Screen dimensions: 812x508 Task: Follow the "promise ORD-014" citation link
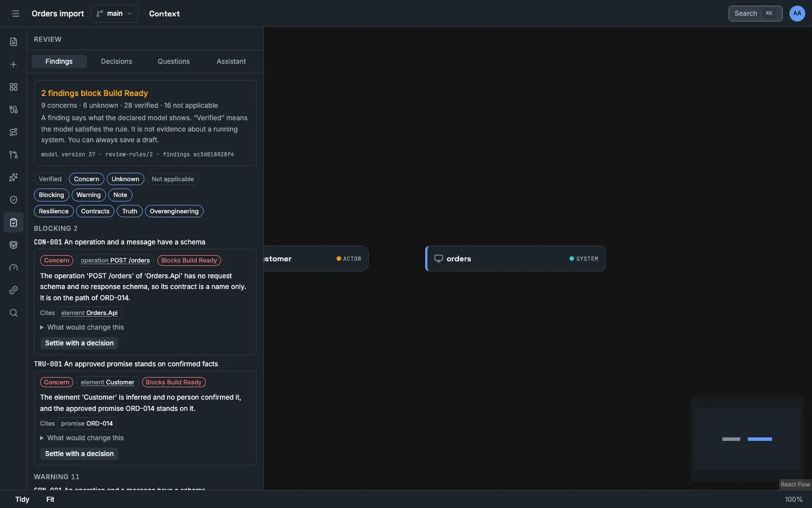click(87, 423)
